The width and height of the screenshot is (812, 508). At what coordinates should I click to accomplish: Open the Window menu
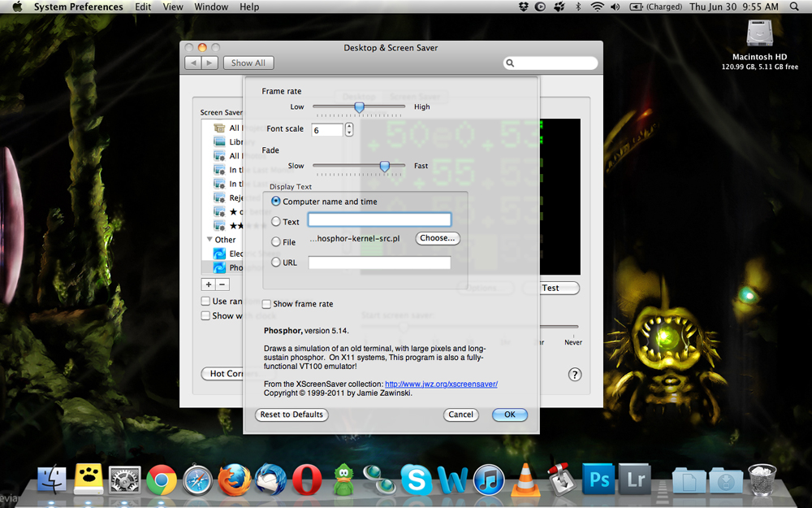(211, 7)
